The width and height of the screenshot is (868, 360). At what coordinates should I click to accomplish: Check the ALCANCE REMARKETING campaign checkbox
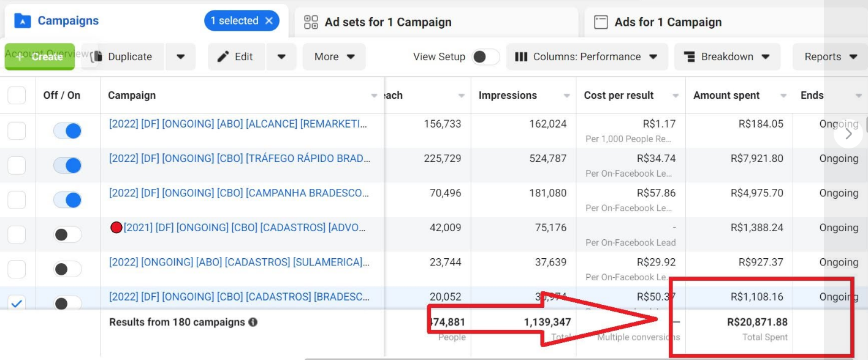pyautogui.click(x=17, y=130)
